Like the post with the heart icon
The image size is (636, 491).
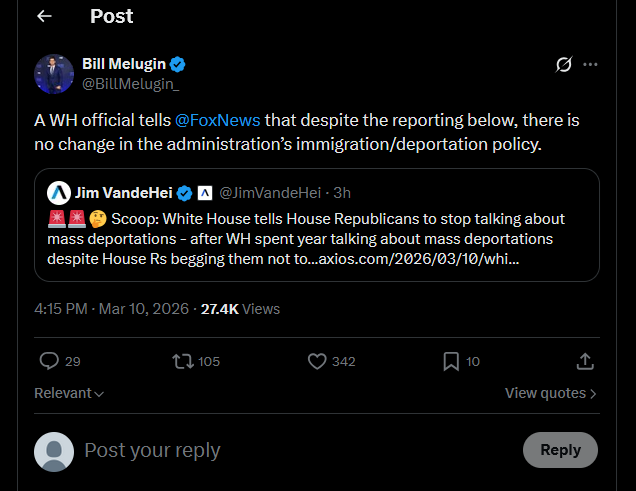coord(317,361)
